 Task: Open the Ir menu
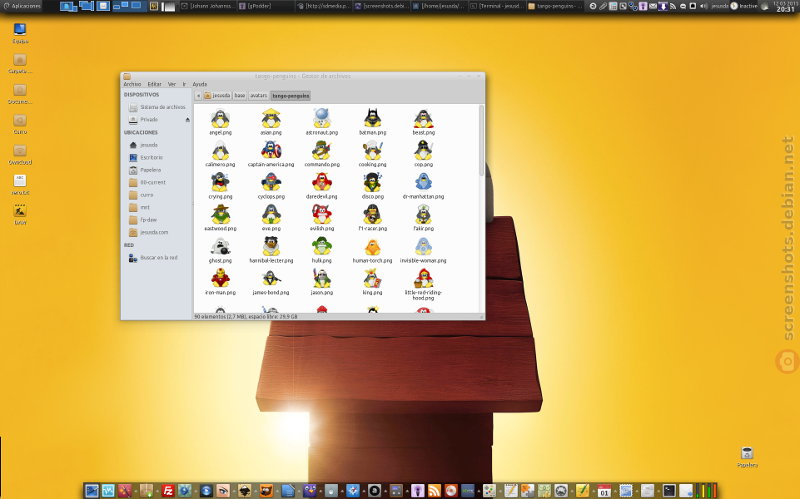(x=184, y=84)
